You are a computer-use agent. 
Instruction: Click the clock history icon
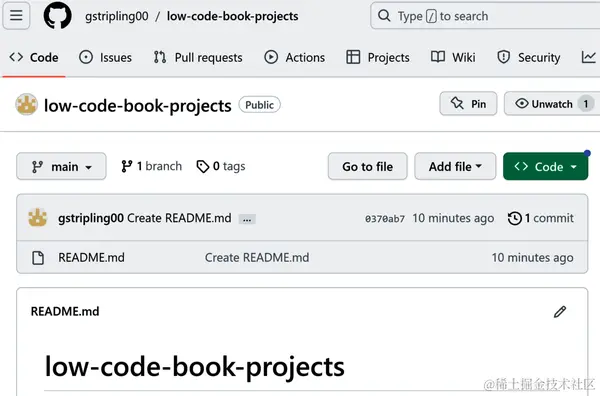(515, 218)
